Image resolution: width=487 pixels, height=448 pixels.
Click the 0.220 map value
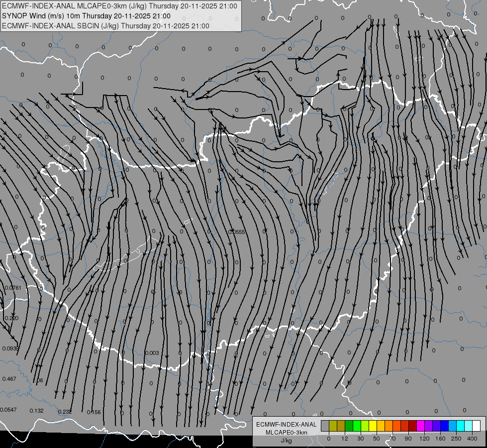click(12, 318)
